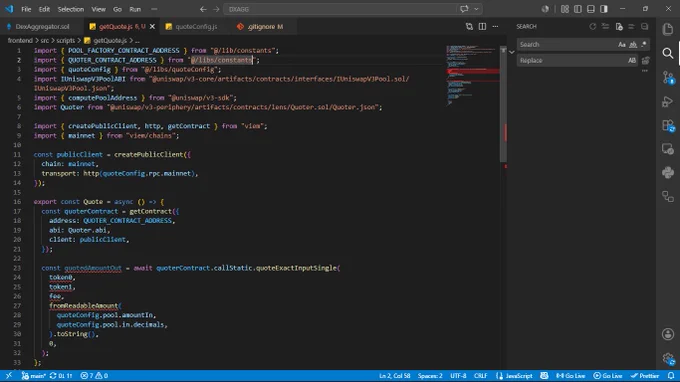
Task: Open the Run and Debug view
Action: [668, 101]
